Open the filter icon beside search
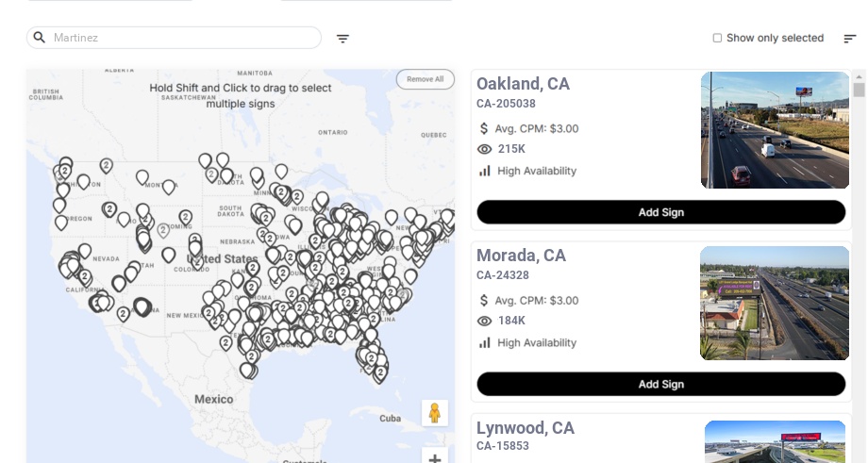The height and width of the screenshot is (463, 868). (x=342, y=39)
